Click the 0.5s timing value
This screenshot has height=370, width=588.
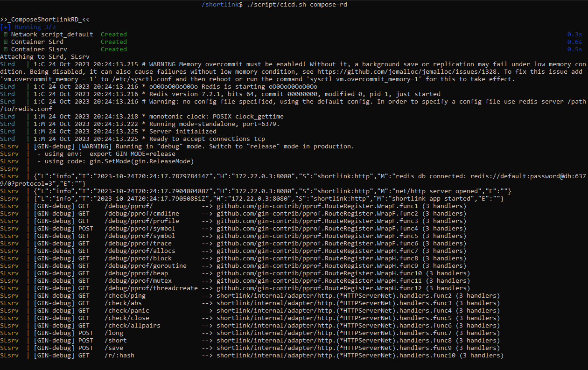(574, 49)
